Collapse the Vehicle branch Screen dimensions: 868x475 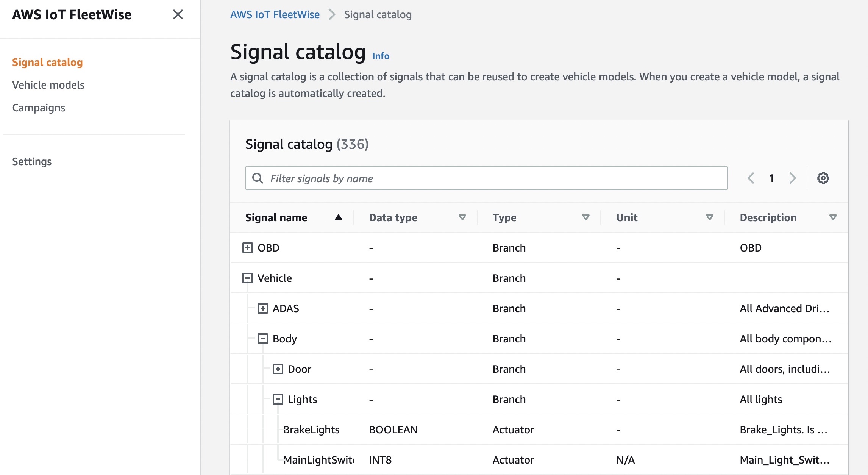[x=248, y=278]
